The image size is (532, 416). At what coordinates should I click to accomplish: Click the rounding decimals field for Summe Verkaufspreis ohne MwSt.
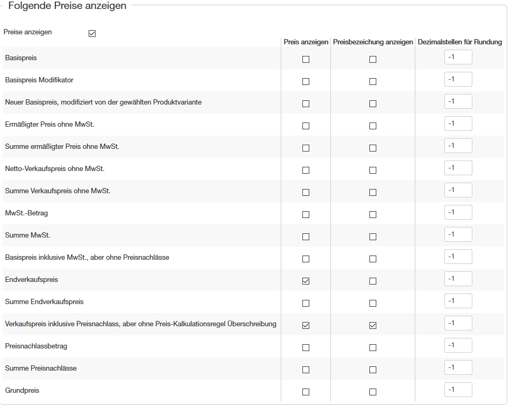[x=458, y=190]
